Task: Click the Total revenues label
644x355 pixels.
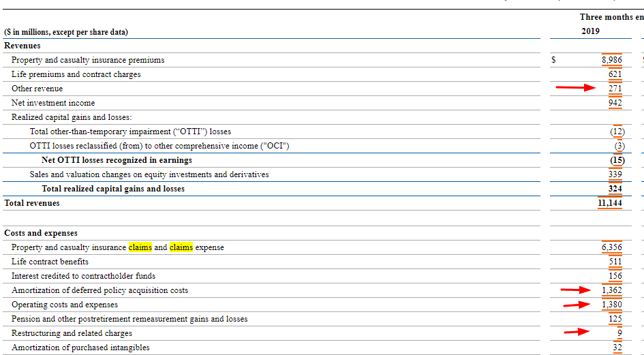Action: pyautogui.click(x=31, y=203)
